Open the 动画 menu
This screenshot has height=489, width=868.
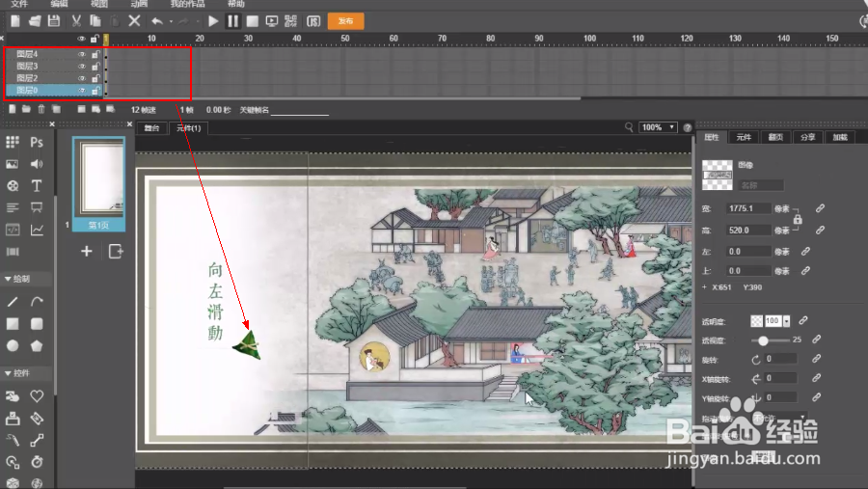(139, 4)
